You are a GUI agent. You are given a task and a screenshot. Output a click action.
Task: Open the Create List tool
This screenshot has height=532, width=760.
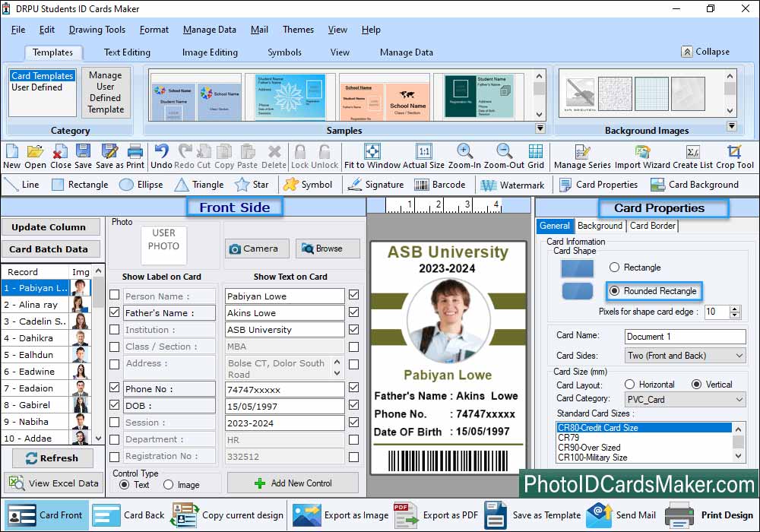pyautogui.click(x=692, y=156)
